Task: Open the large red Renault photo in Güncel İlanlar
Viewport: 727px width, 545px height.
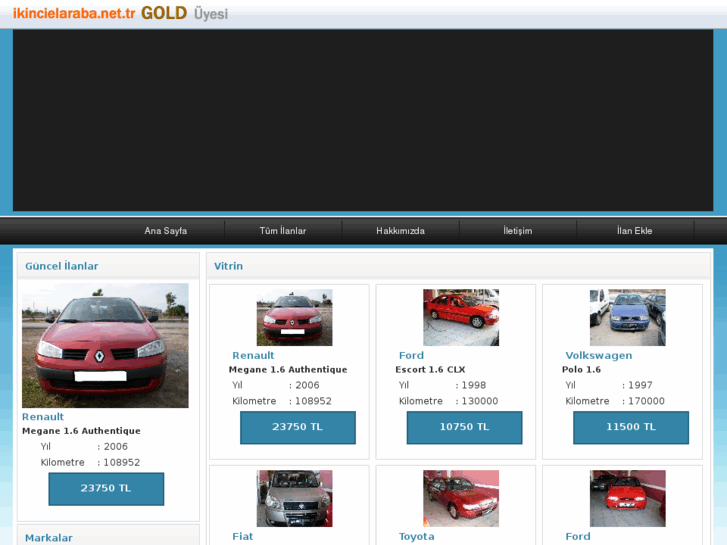Action: (105, 345)
